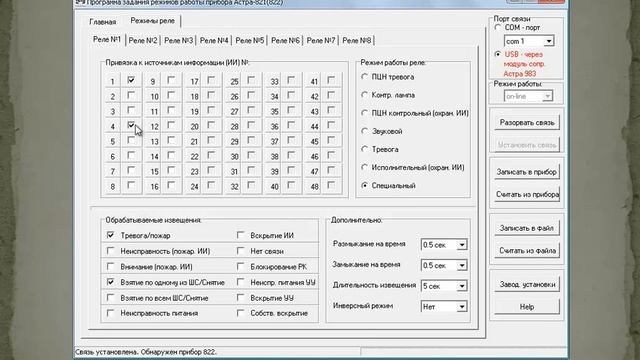This screenshot has width=640, height=360.
Task: Select the Режимы реле tab
Action: point(153,21)
